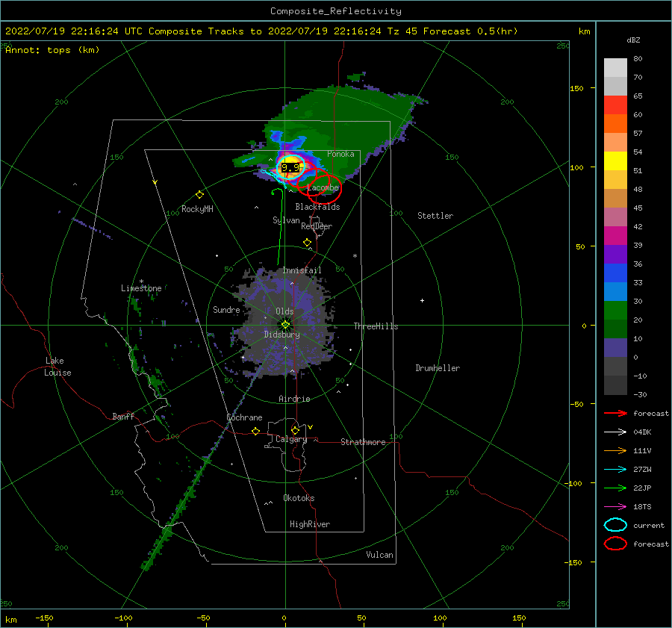Click the white 04DK arrow legend icon

(x=615, y=432)
